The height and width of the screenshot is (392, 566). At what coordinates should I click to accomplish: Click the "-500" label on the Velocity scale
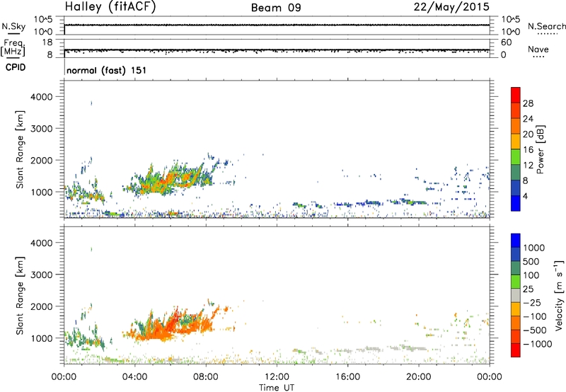pos(534,330)
